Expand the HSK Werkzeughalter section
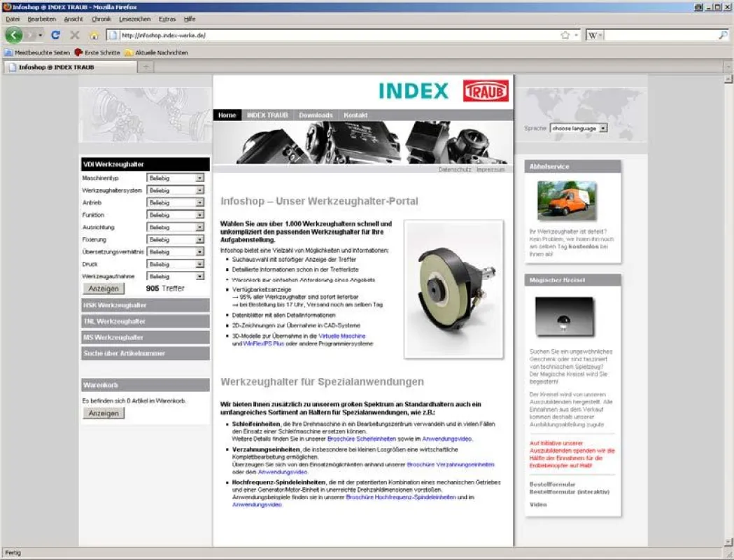The height and width of the screenshot is (560, 734). coord(145,305)
